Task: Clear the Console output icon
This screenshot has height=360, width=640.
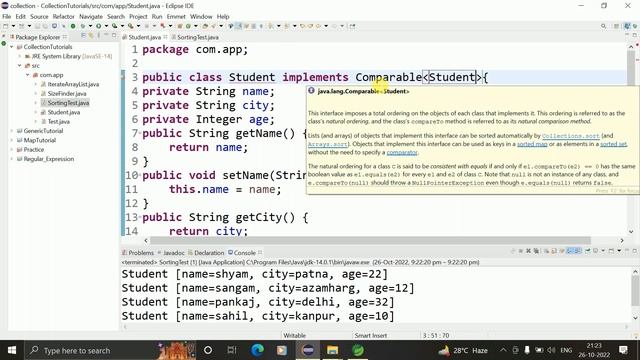Action: (546, 251)
